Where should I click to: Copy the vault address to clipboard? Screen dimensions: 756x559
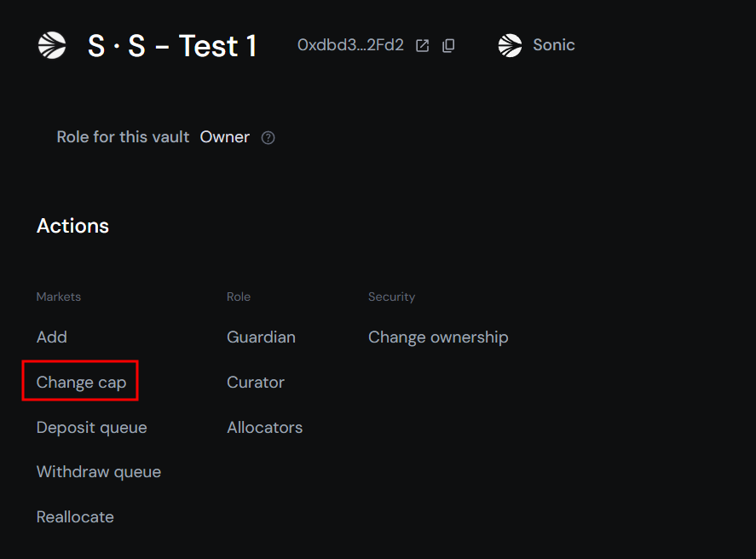pyautogui.click(x=448, y=45)
